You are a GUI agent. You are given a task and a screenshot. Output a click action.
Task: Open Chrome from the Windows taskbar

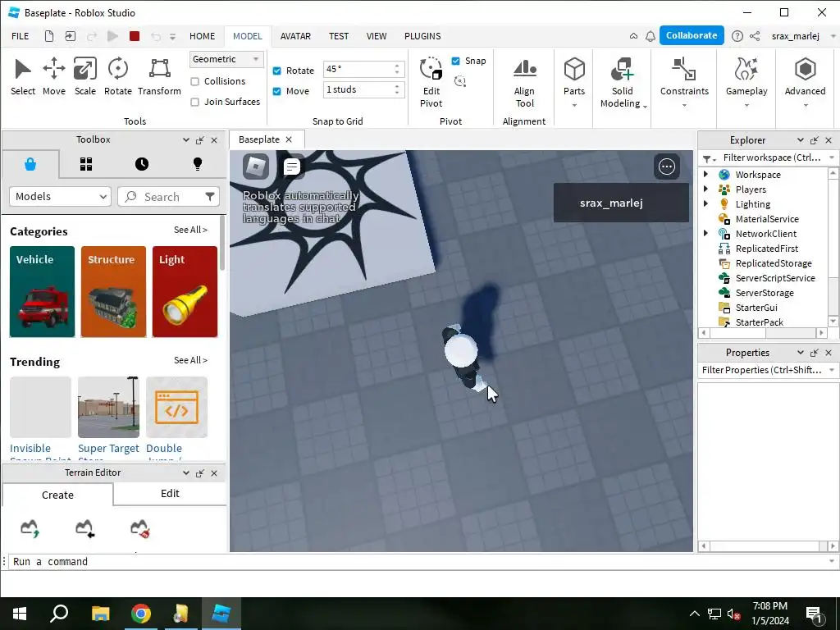[x=141, y=614]
